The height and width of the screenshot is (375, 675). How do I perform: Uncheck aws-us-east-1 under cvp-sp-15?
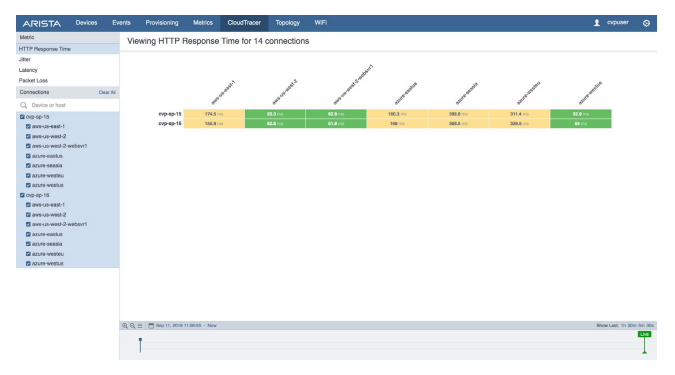click(28, 127)
